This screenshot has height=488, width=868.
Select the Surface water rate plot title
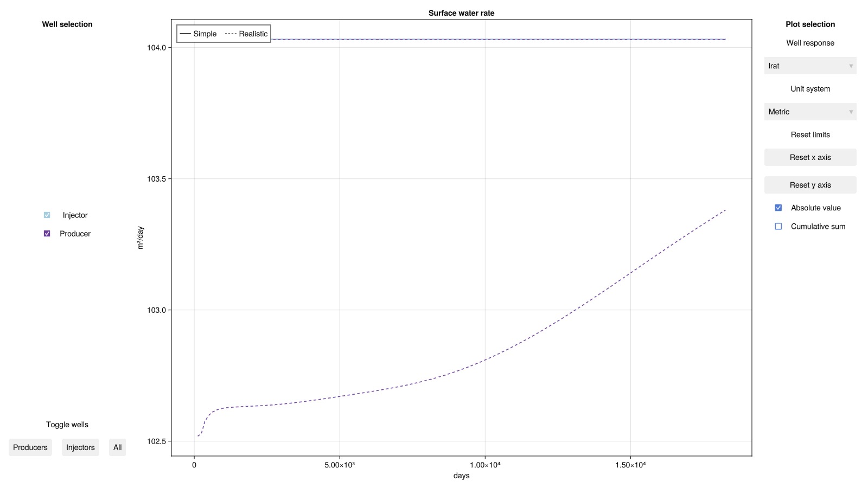[x=461, y=13]
